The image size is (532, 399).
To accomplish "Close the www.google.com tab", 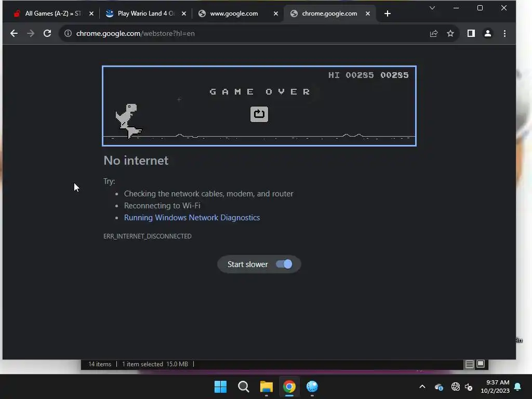I will (276, 14).
